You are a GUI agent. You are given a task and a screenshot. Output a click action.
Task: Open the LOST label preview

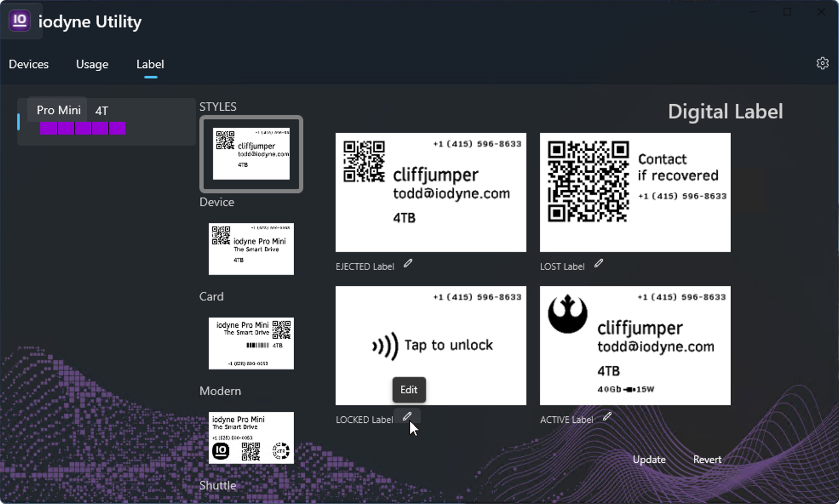635,192
